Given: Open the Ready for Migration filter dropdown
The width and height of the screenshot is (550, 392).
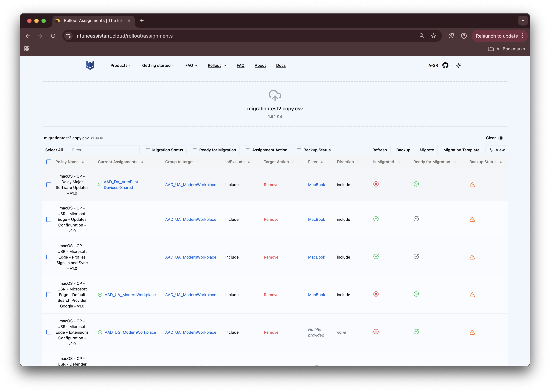Looking at the screenshot, I should pos(214,150).
